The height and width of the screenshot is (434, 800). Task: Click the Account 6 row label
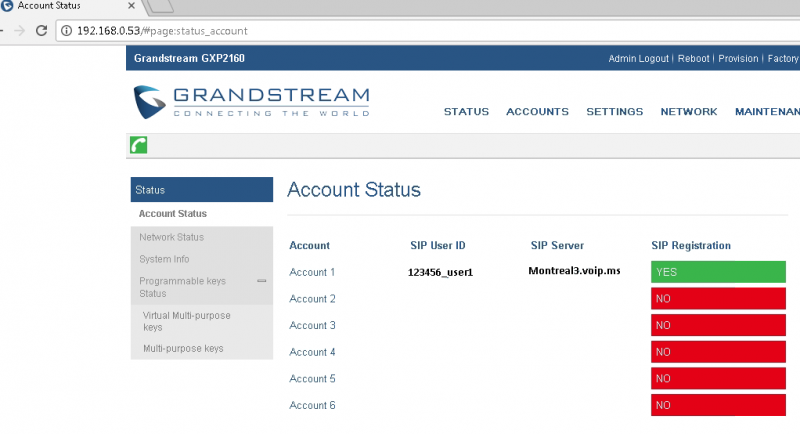click(x=312, y=405)
